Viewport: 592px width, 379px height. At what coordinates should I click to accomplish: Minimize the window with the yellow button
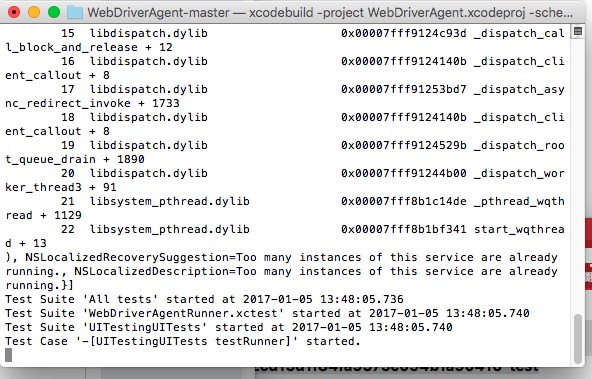click(34, 12)
